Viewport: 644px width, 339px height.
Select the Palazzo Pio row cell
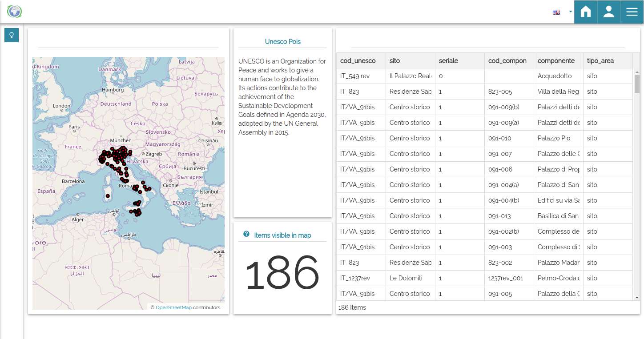[x=554, y=138]
